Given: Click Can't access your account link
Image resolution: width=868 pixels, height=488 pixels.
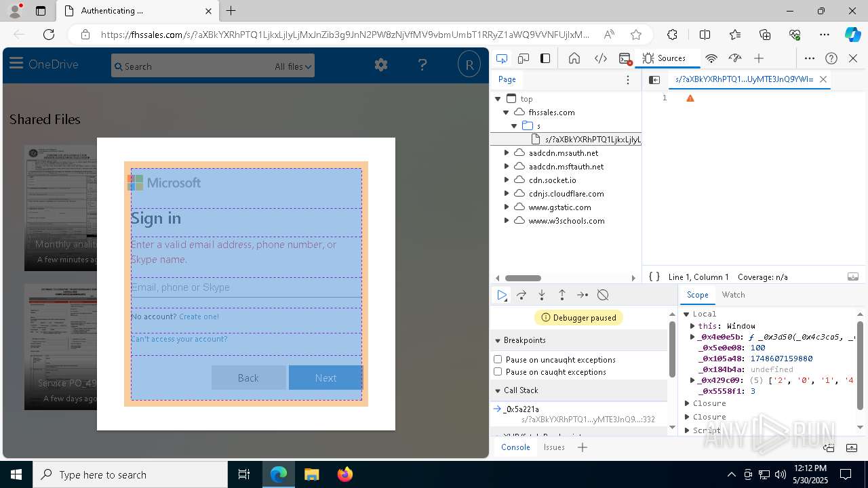Looking at the screenshot, I should 179,339.
